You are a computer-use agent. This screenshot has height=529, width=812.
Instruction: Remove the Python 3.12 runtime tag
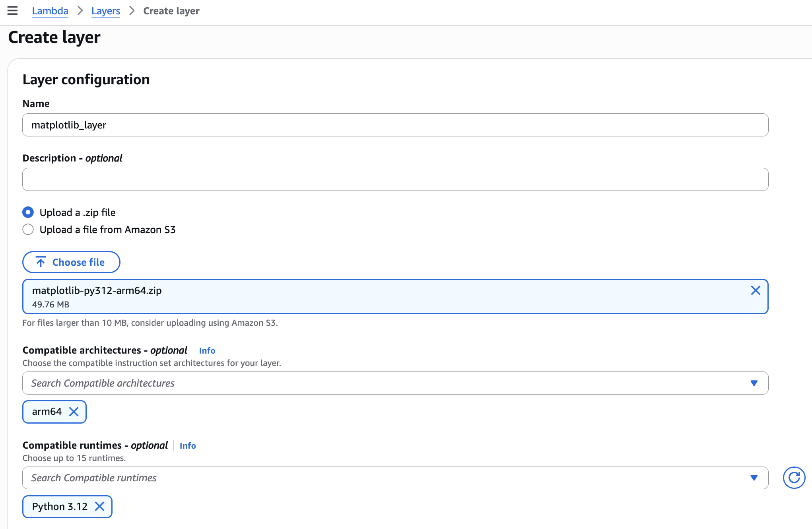click(100, 506)
